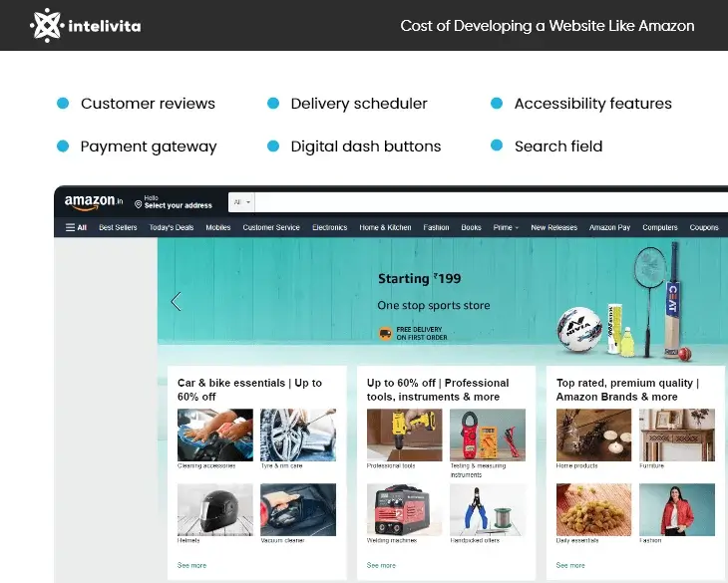This screenshot has width=728, height=583.
Task: Open the Amazon.in home logo
Action: click(94, 202)
